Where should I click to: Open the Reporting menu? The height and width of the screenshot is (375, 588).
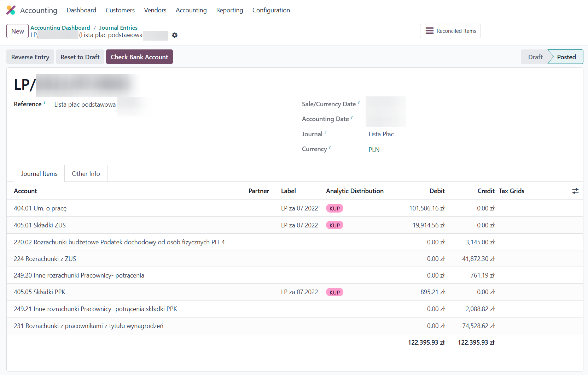229,10
